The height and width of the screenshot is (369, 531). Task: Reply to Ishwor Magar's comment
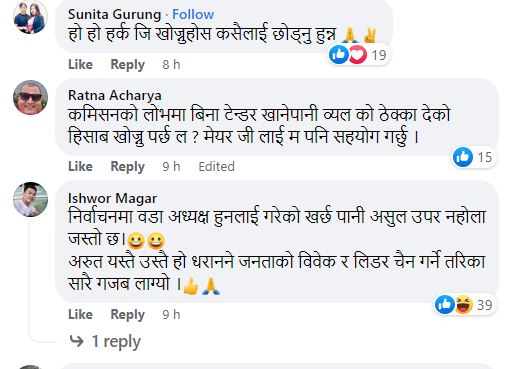[128, 314]
